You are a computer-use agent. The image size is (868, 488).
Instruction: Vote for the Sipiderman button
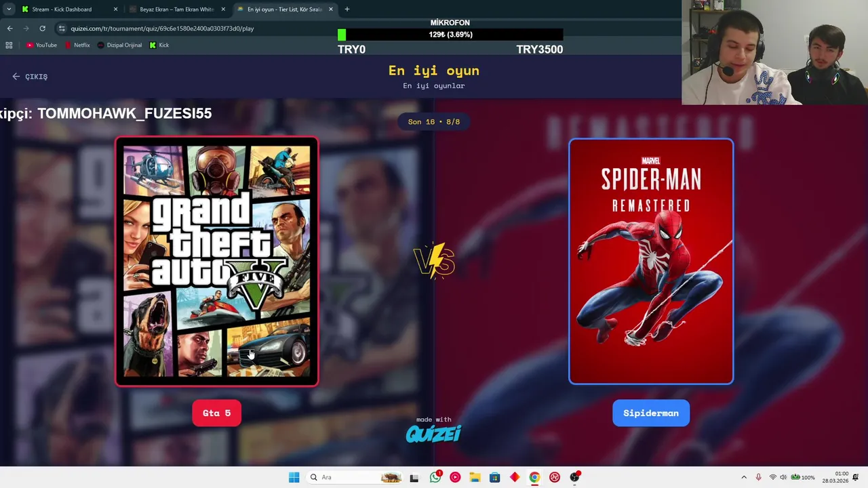pyautogui.click(x=650, y=413)
